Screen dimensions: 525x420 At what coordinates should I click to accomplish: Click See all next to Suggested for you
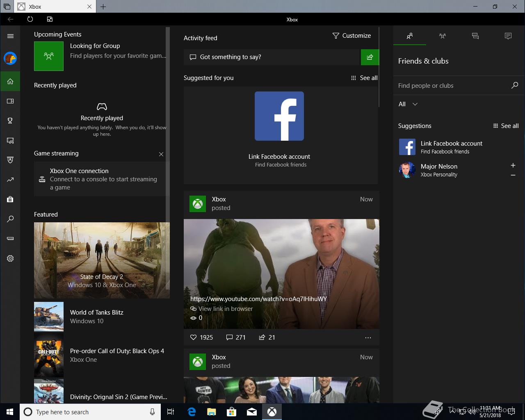[x=364, y=78]
